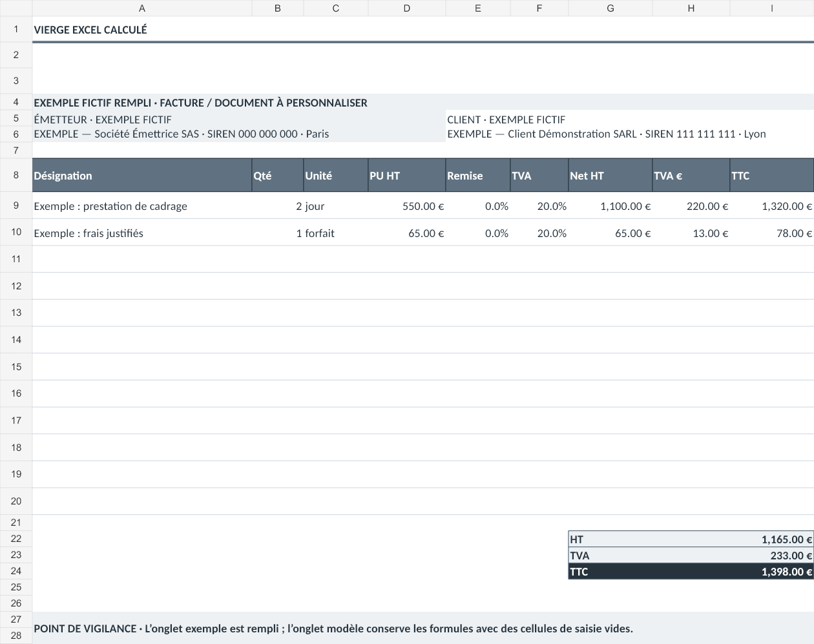Click the 'POINT DE VIGILANCE' note cell
This screenshot has width=814, height=644.
423,628
